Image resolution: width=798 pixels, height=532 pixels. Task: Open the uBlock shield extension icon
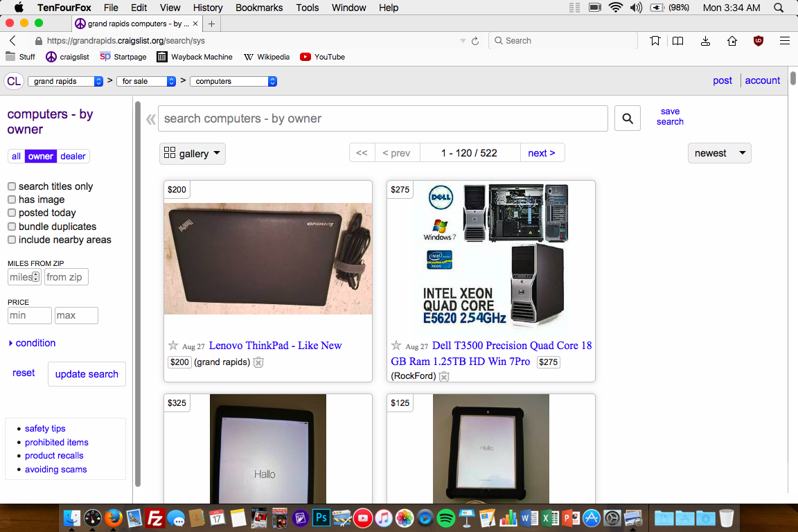759,41
